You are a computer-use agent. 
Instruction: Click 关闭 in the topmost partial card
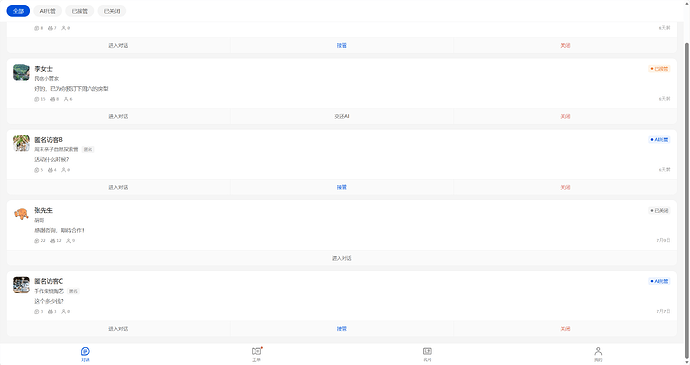click(565, 45)
